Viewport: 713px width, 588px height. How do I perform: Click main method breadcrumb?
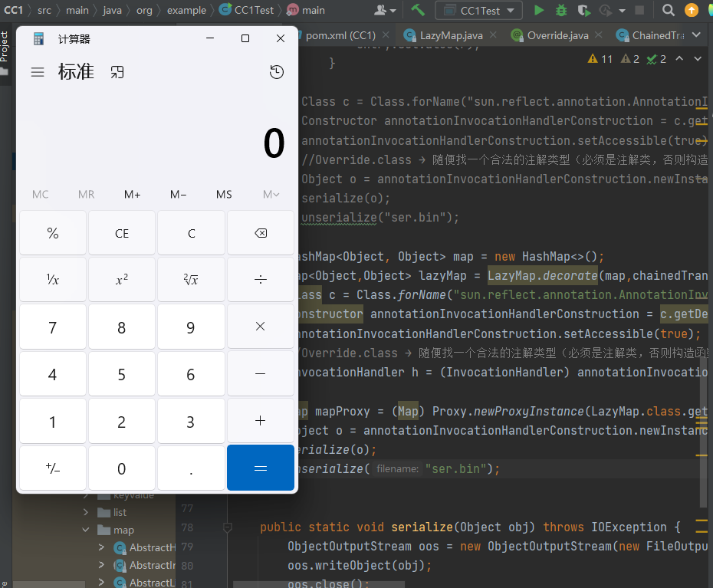pos(306,10)
